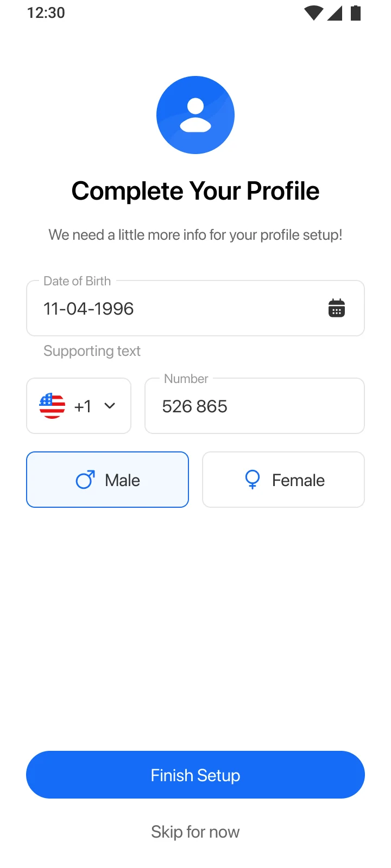391x868 pixels.
Task: Expand the country code chevron arrow
Action: 110,406
